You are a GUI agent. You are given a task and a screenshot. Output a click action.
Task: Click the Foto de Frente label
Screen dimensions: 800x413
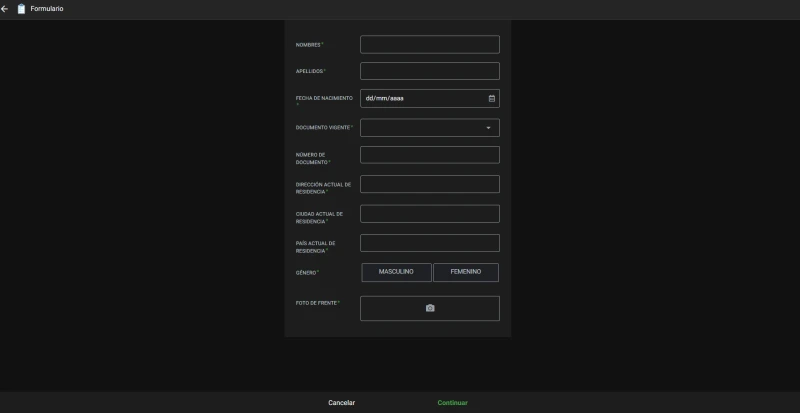point(316,303)
